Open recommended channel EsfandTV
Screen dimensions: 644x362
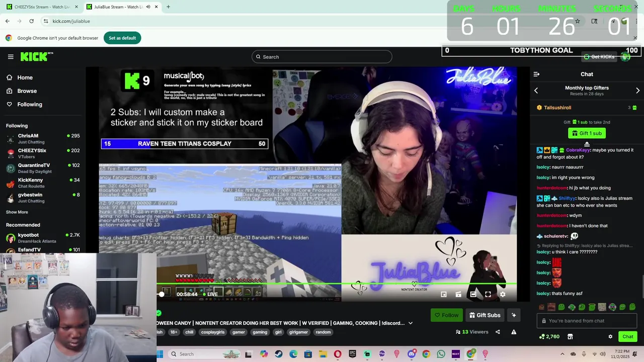pos(43,250)
